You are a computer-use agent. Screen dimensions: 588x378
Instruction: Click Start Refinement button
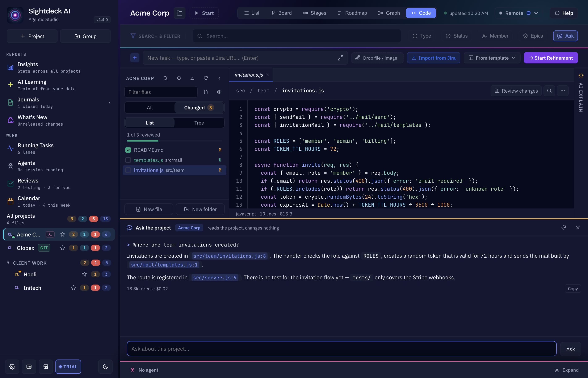point(551,58)
